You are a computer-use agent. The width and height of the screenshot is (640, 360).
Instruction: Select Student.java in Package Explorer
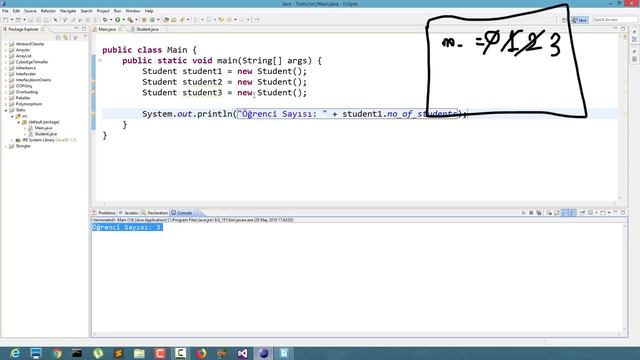(45, 134)
